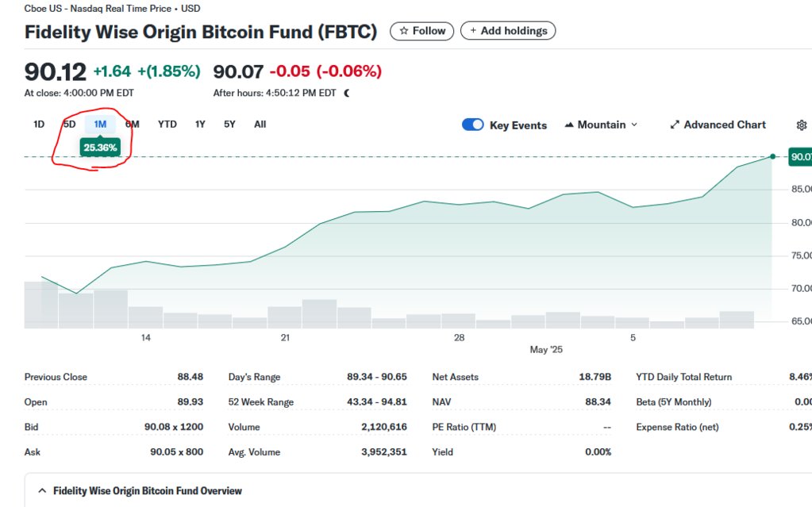Click the Avg. Volume value 3,952,351
Viewport: 812px width, 507px height.
click(384, 451)
